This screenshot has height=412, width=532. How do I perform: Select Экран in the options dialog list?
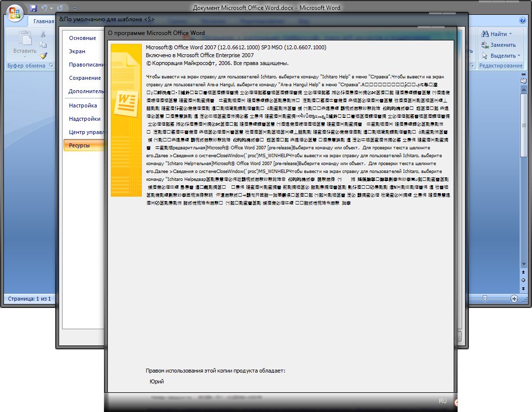tap(77, 51)
